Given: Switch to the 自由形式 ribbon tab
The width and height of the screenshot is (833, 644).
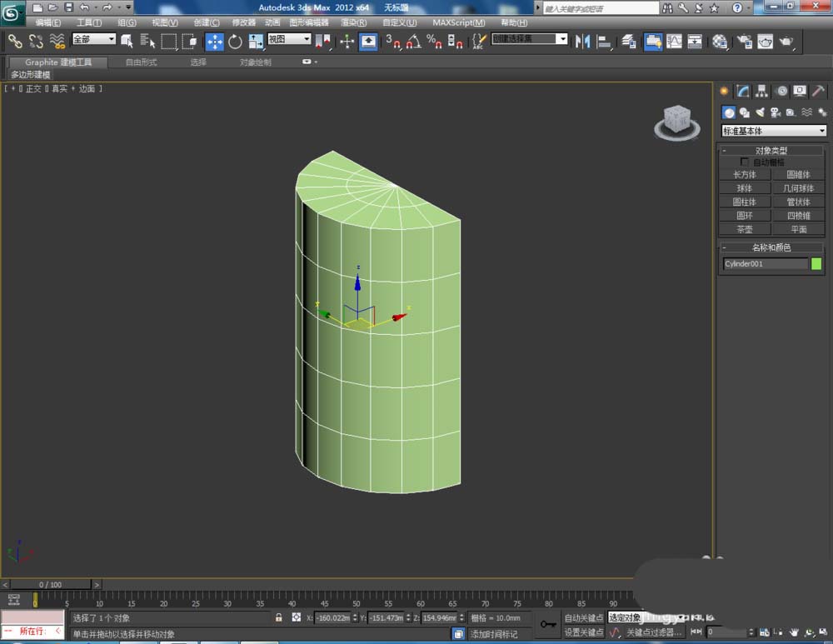Looking at the screenshot, I should point(141,62).
